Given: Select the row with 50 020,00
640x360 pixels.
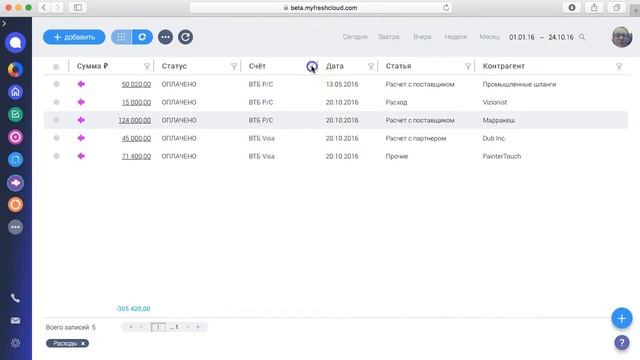Looking at the screenshot, I should (56, 84).
